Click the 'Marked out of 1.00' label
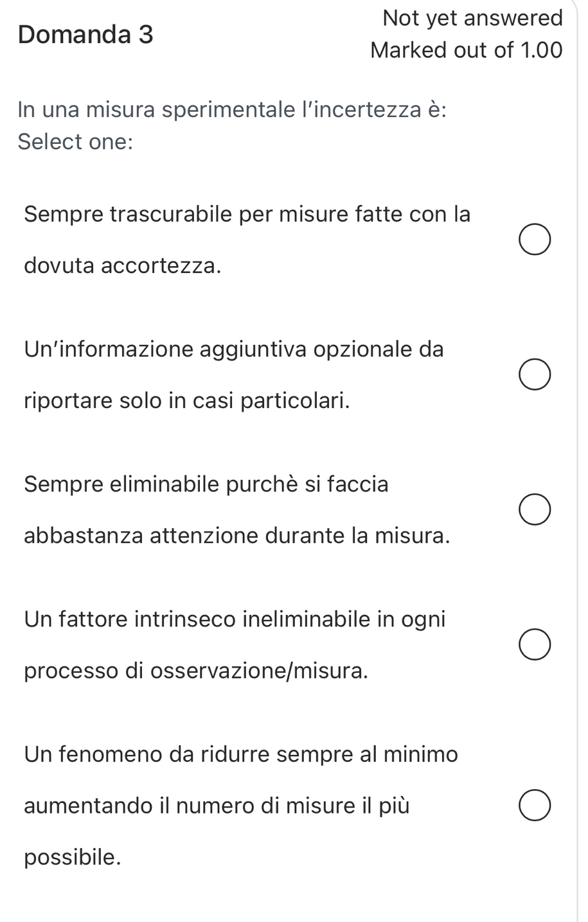Viewport: 588px width, 922px height. click(x=467, y=49)
